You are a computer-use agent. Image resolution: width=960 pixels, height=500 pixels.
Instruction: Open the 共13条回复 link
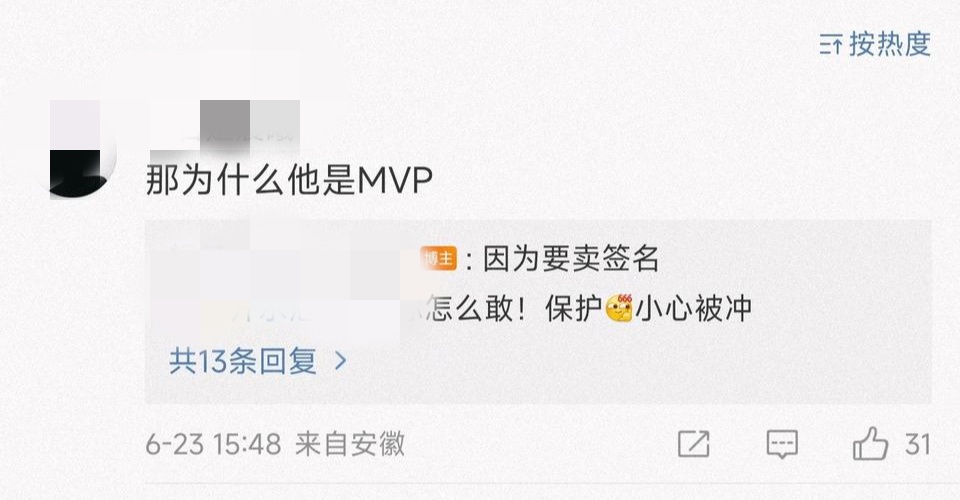243,361
